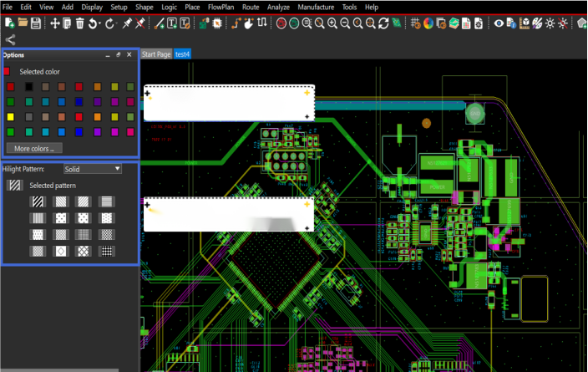Switch to the Start Page tab

[x=156, y=54]
